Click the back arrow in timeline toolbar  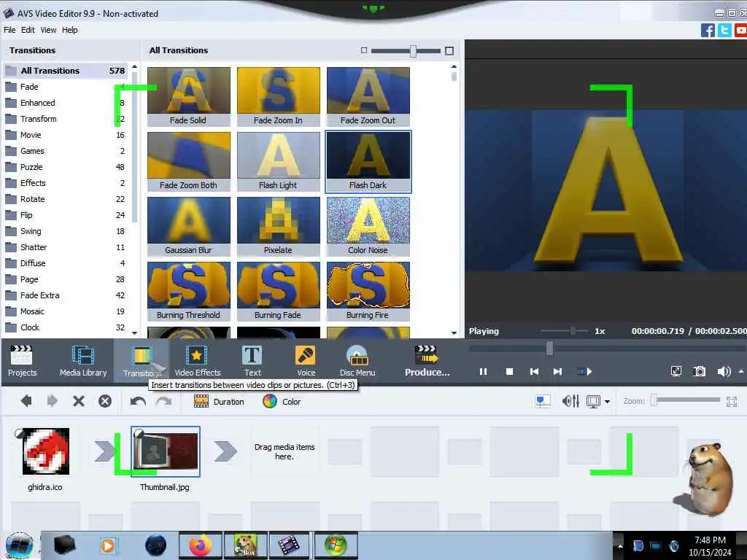coord(26,402)
